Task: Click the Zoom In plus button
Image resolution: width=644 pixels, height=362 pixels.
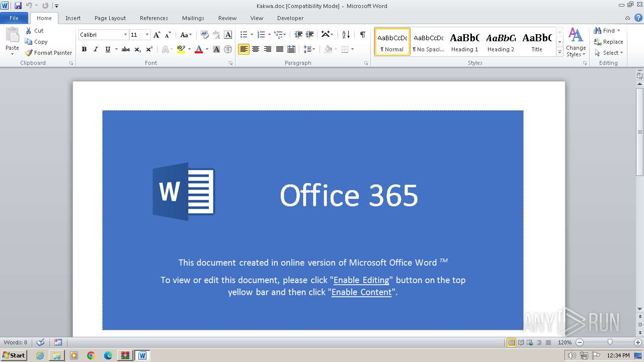Action: pyautogui.click(x=638, y=342)
